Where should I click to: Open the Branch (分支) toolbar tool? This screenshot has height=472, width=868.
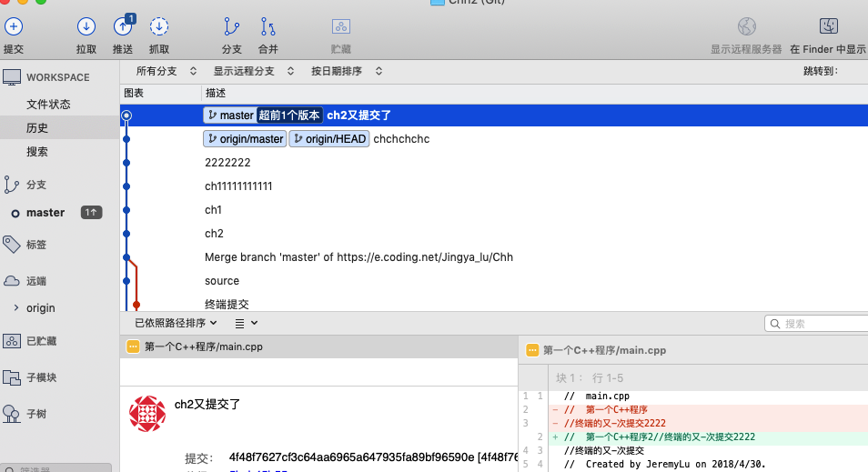point(231,26)
